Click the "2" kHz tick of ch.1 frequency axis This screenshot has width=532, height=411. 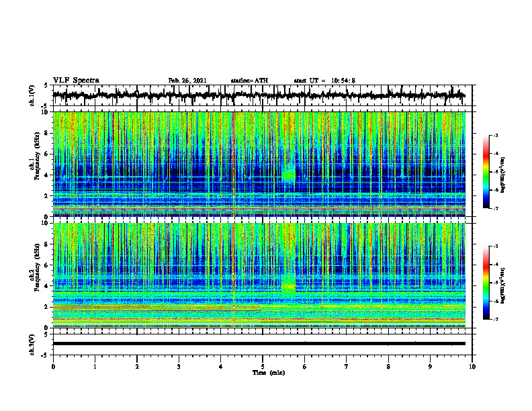point(47,195)
